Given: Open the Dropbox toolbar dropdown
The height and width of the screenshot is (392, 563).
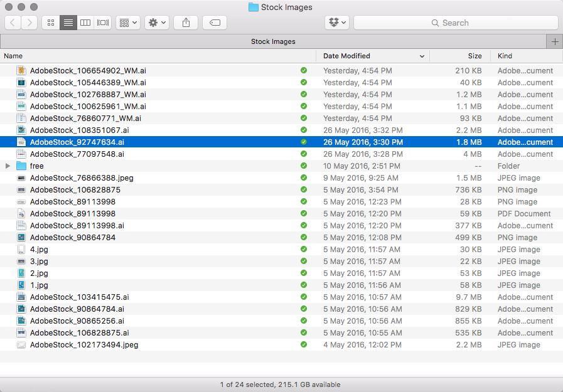Looking at the screenshot, I should 336,23.
